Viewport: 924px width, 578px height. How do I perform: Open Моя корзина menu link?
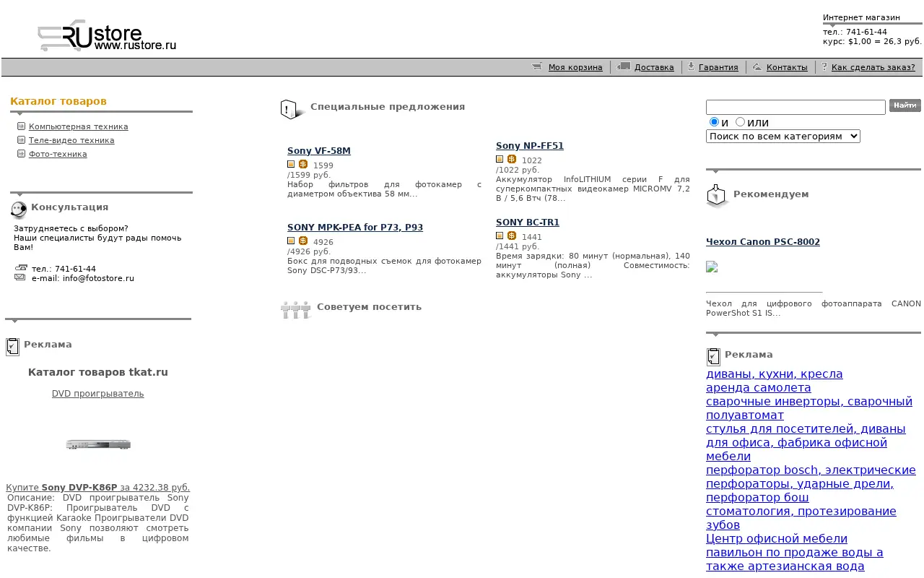pyautogui.click(x=575, y=67)
